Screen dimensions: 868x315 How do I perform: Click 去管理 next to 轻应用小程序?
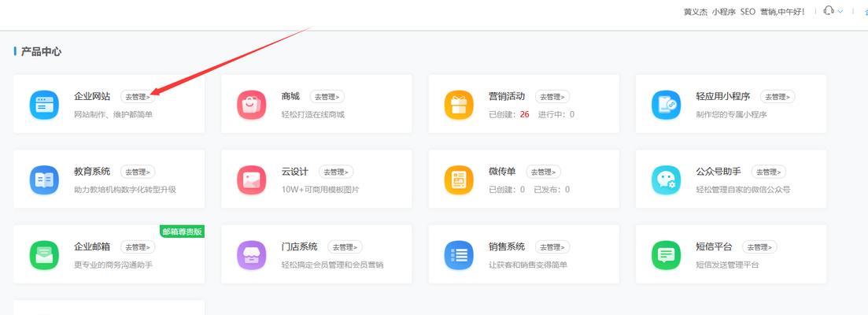click(x=778, y=97)
